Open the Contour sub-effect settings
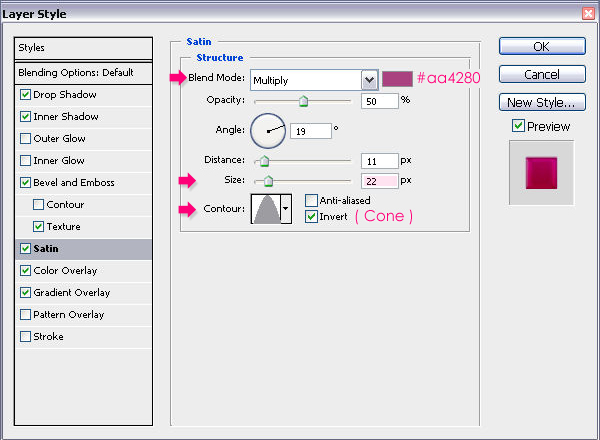600x440 pixels. pos(65,204)
